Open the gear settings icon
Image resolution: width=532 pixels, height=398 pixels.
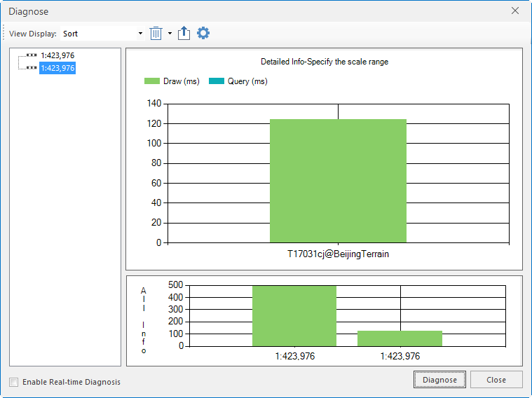point(203,34)
